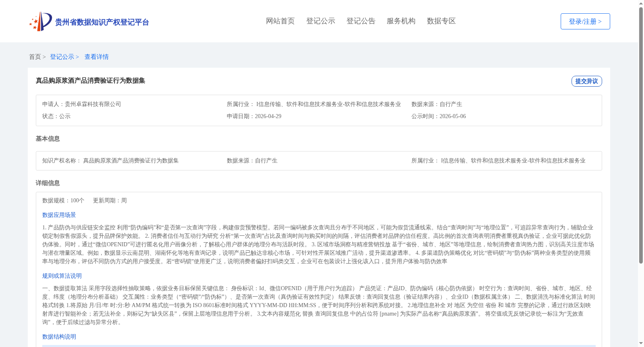
Task: Open 贵州省数据知识产权登记平台 title link
Action: (x=102, y=22)
